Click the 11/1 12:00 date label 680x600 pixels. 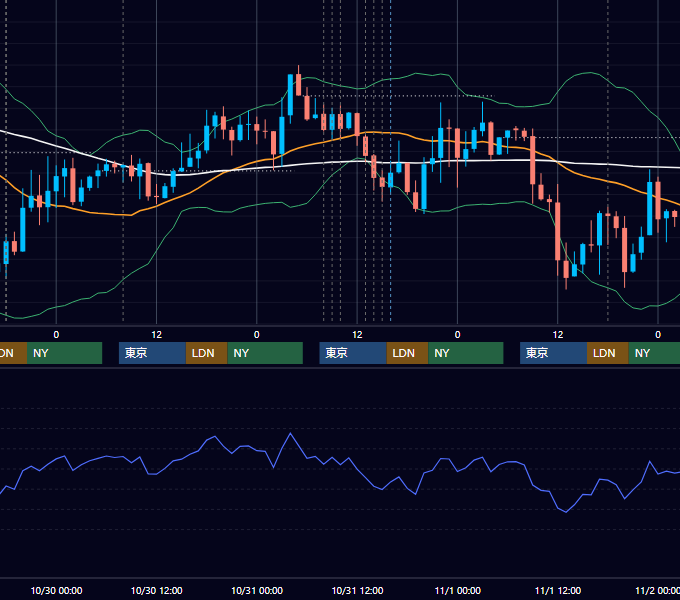(558, 590)
